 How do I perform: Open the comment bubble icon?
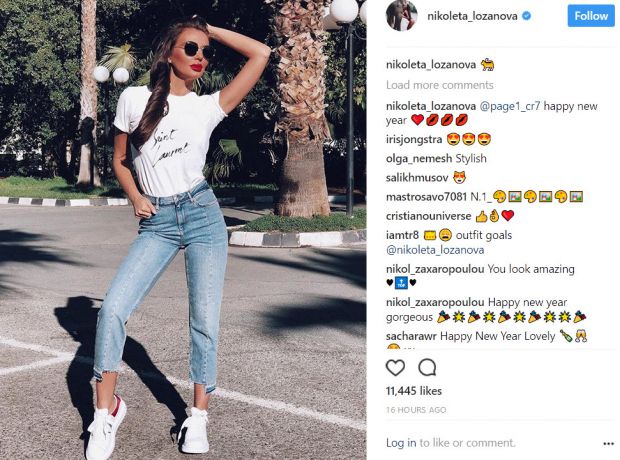click(x=427, y=368)
